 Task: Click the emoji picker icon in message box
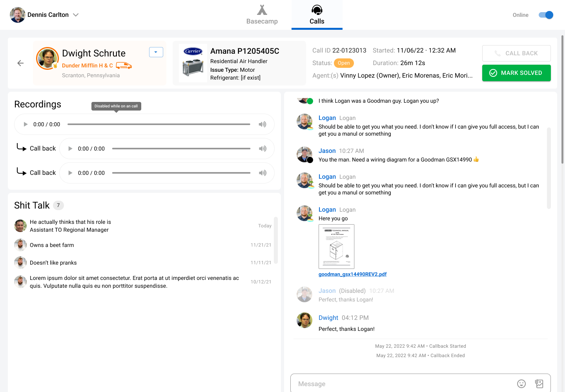(521, 384)
